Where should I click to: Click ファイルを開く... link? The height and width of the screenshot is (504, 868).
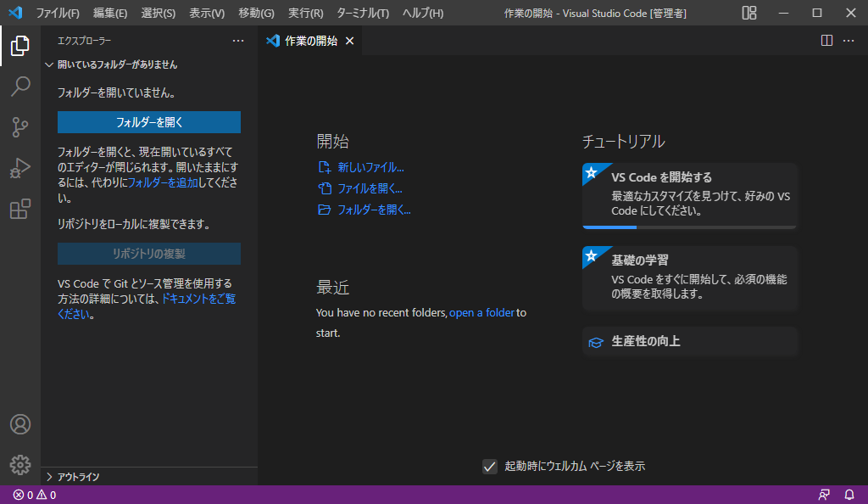tap(359, 188)
